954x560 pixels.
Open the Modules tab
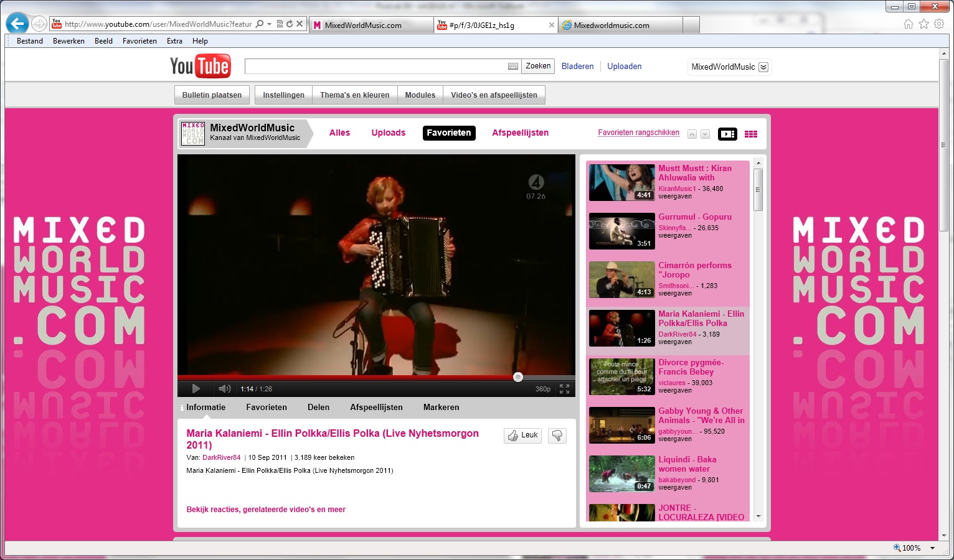(420, 95)
